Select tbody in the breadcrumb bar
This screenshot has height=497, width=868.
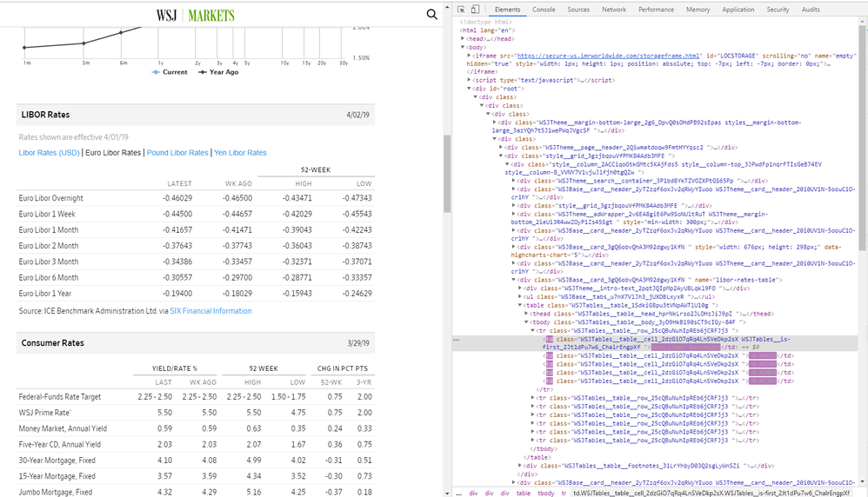pyautogui.click(x=546, y=494)
